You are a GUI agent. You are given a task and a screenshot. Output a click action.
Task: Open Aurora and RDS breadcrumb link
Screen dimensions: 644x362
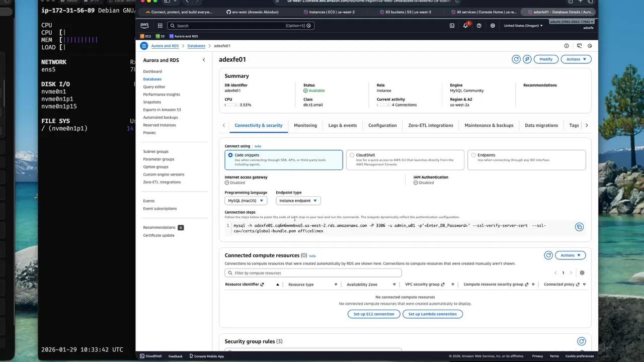[165, 46]
